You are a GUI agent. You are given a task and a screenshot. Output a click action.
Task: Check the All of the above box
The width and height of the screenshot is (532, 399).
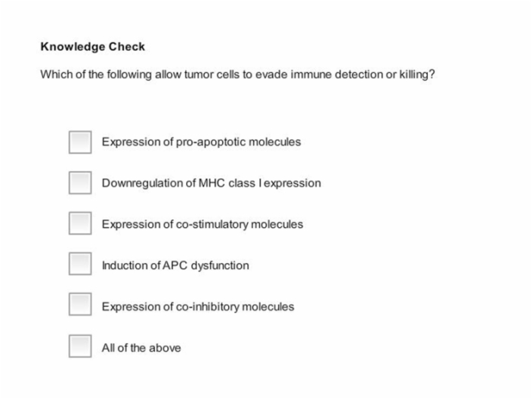coord(80,346)
